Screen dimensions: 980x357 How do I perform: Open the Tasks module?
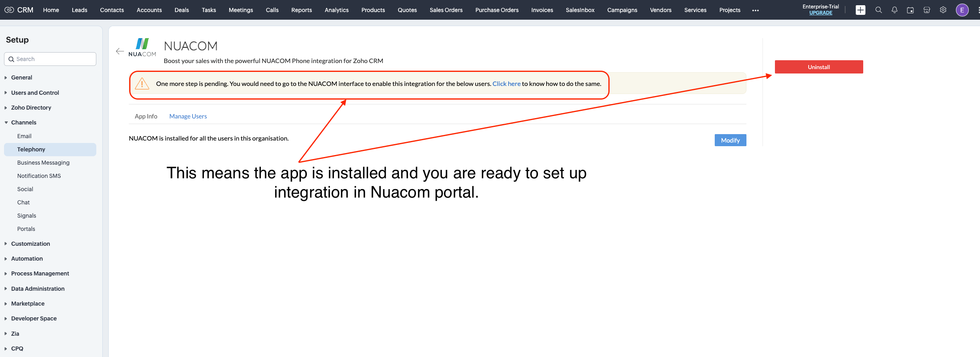tap(209, 10)
